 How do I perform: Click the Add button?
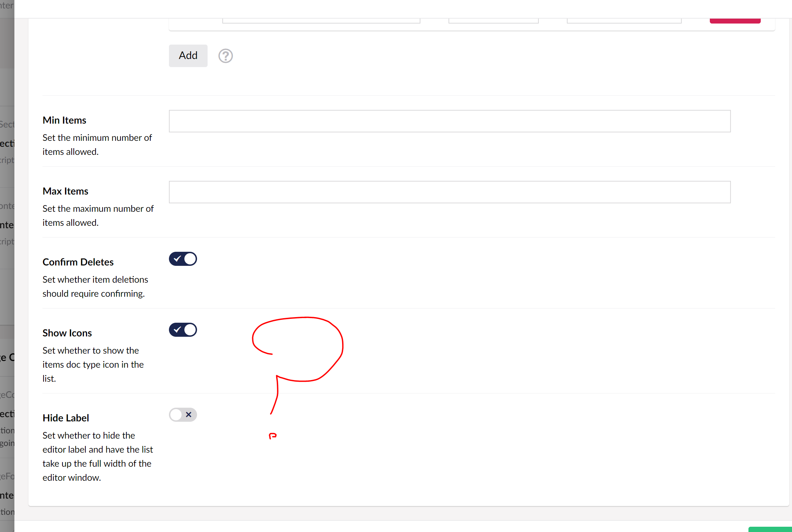click(188, 55)
